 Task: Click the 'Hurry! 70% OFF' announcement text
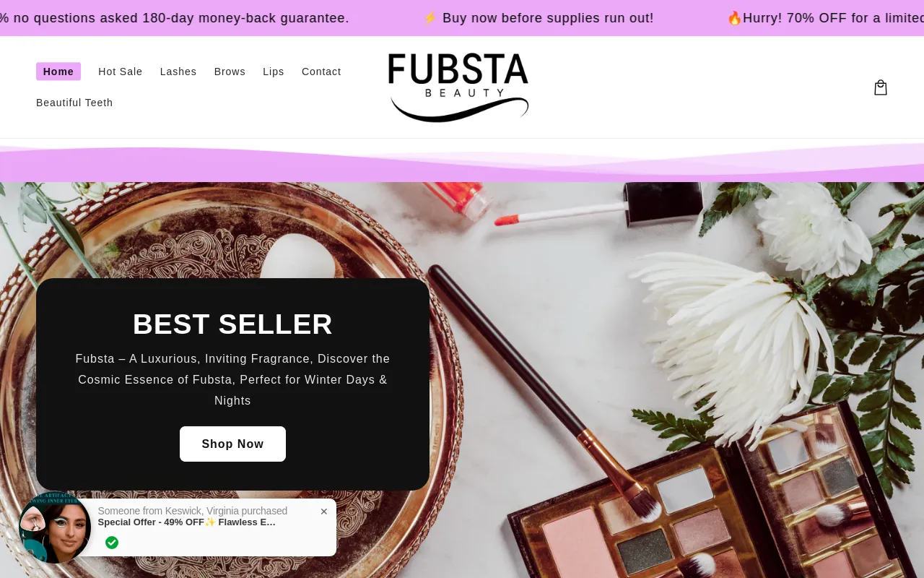point(825,18)
